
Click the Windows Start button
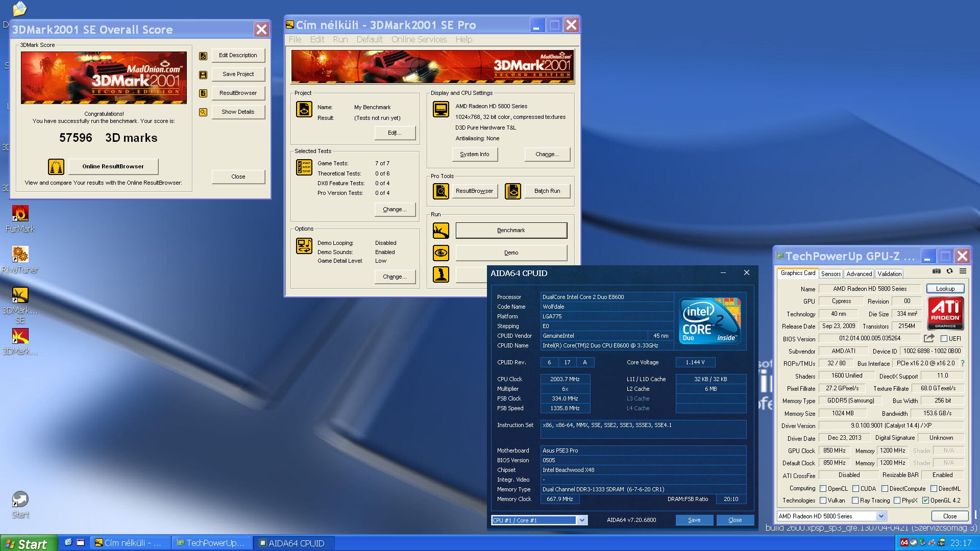(x=28, y=544)
